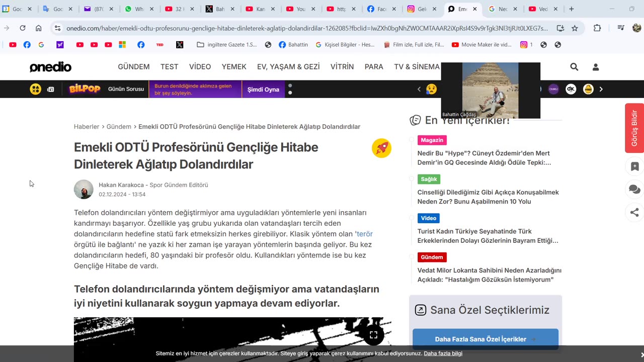Open the TED bookmark icon
This screenshot has height=362, width=644.
[x=160, y=45]
